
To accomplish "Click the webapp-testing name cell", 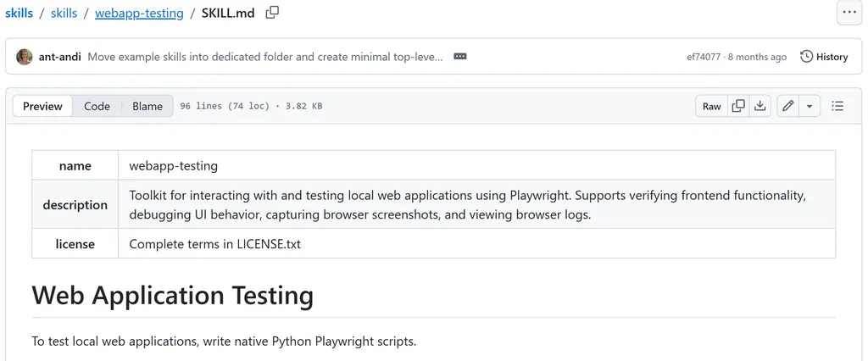I will (476, 165).
